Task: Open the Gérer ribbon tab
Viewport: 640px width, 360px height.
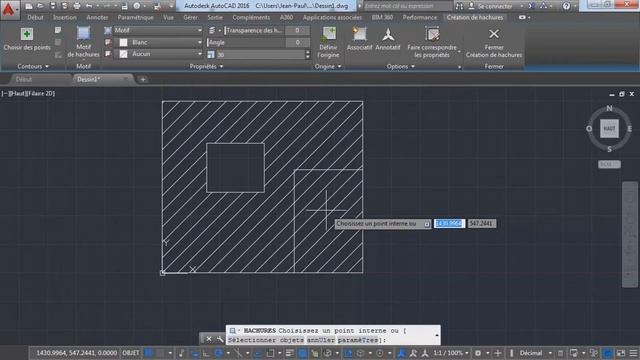Action: tap(190, 18)
